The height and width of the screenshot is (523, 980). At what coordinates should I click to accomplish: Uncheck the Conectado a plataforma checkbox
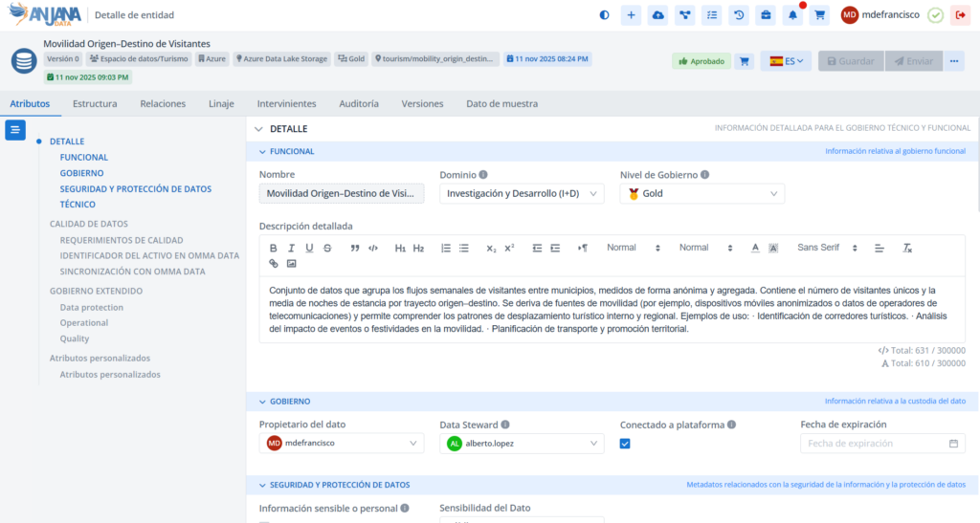coord(625,444)
